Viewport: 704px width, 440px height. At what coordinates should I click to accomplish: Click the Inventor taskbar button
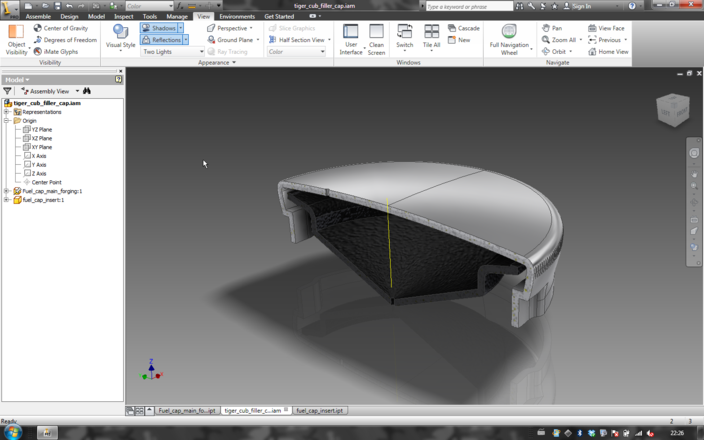pyautogui.click(x=47, y=433)
